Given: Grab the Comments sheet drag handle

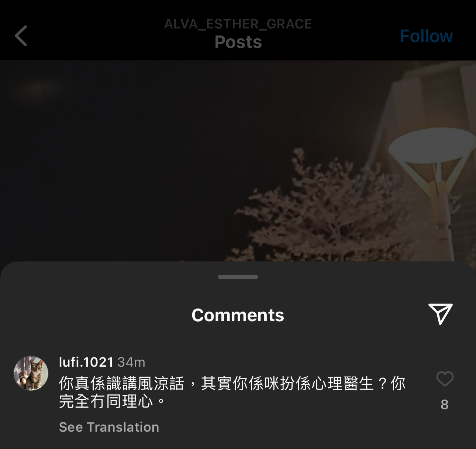Looking at the screenshot, I should coord(238,277).
